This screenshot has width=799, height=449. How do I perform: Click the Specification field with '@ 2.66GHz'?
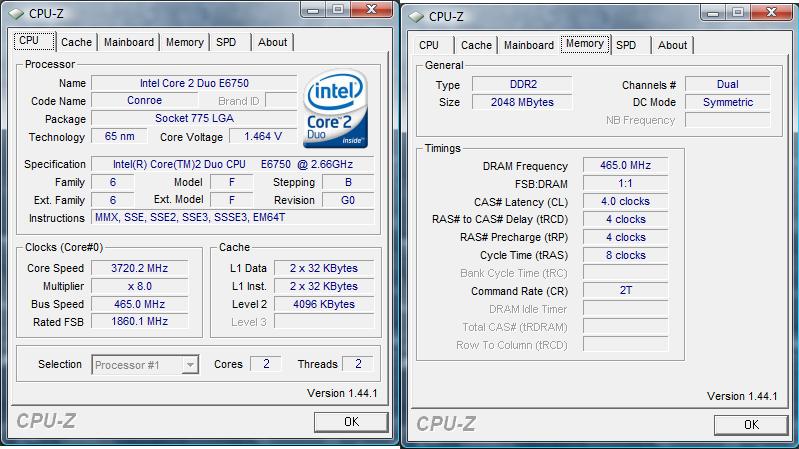(x=232, y=164)
